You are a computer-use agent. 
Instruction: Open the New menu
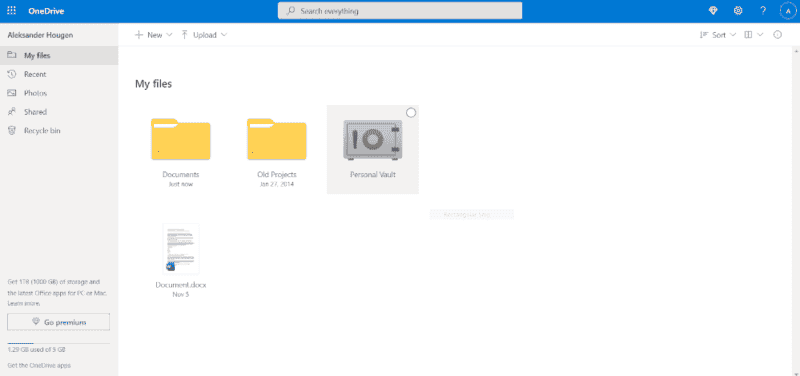point(154,35)
